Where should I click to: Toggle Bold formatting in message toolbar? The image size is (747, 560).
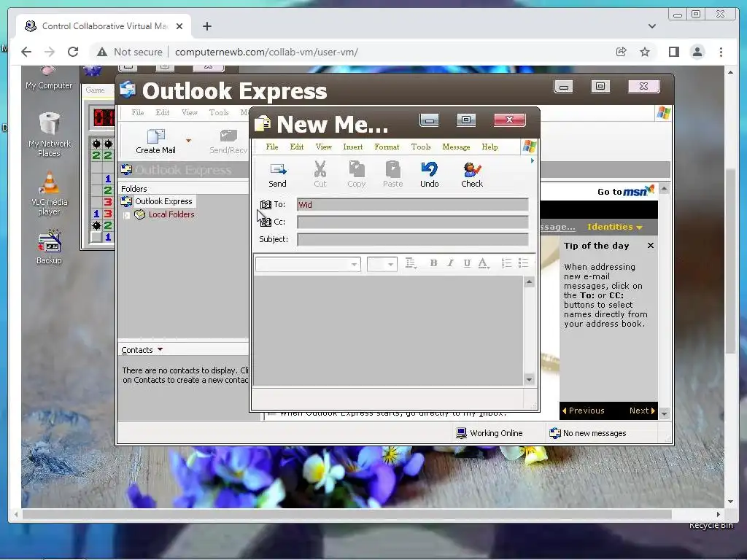point(433,262)
